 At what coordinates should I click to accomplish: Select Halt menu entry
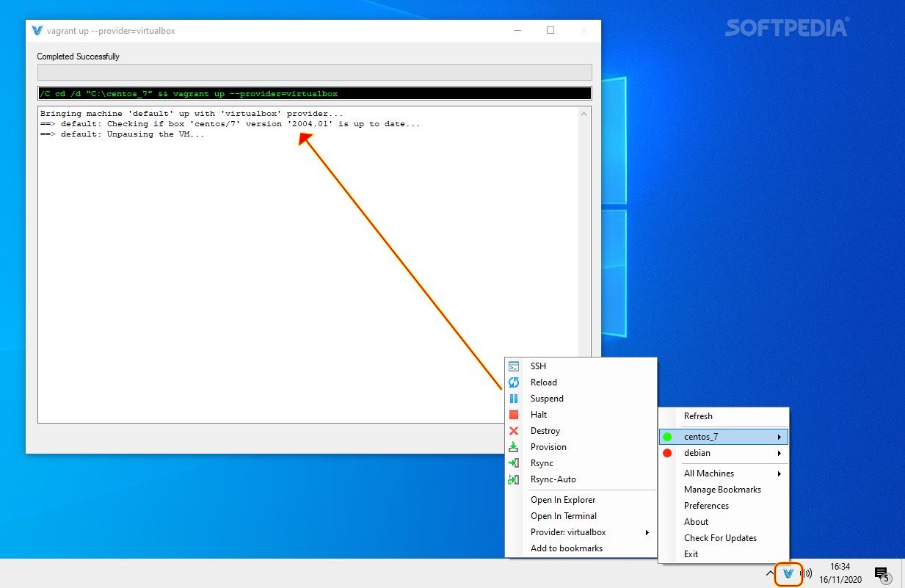click(581, 415)
